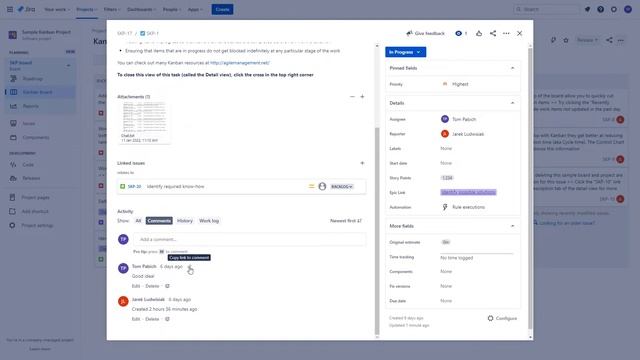The image size is (640, 360).
Task: Click the SKP-17 breadcrumb link
Action: click(x=124, y=33)
